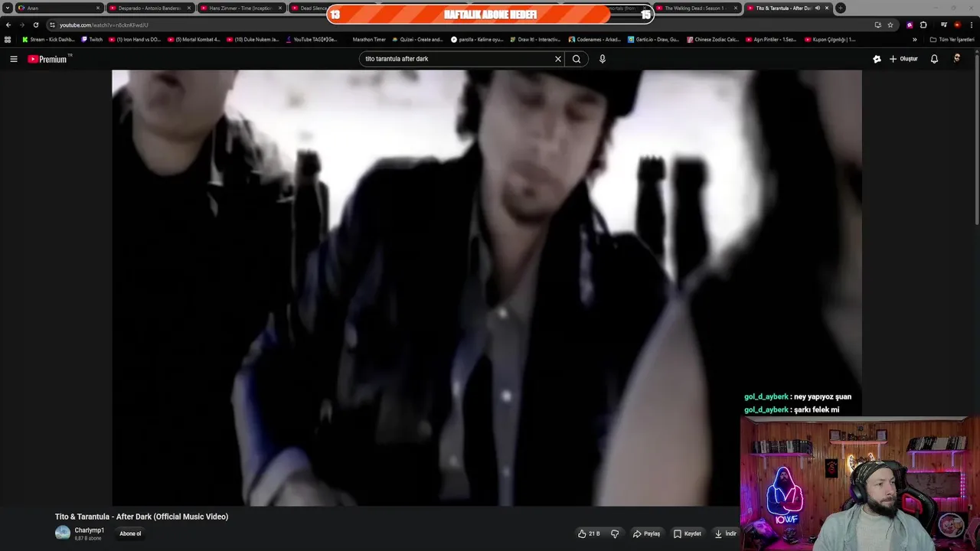
Task: Open a new browser tab
Action: [841, 8]
